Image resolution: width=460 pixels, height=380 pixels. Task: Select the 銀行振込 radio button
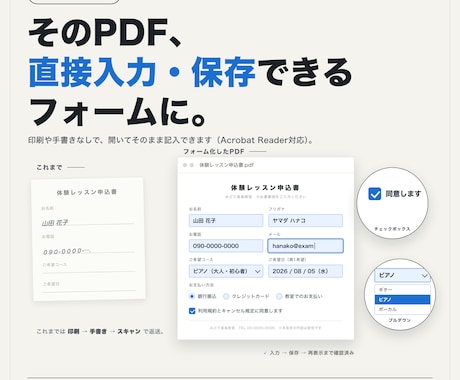pyautogui.click(x=192, y=296)
